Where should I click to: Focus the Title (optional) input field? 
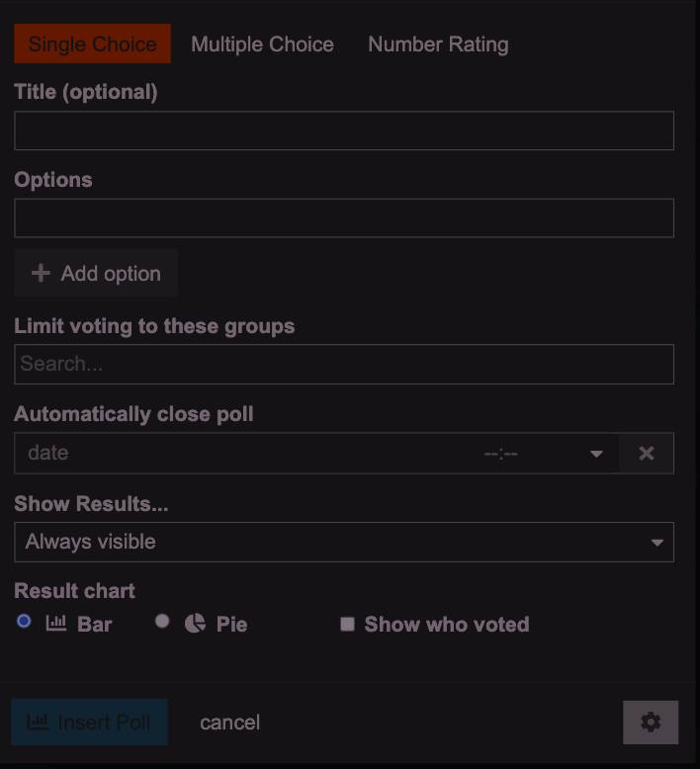344,130
